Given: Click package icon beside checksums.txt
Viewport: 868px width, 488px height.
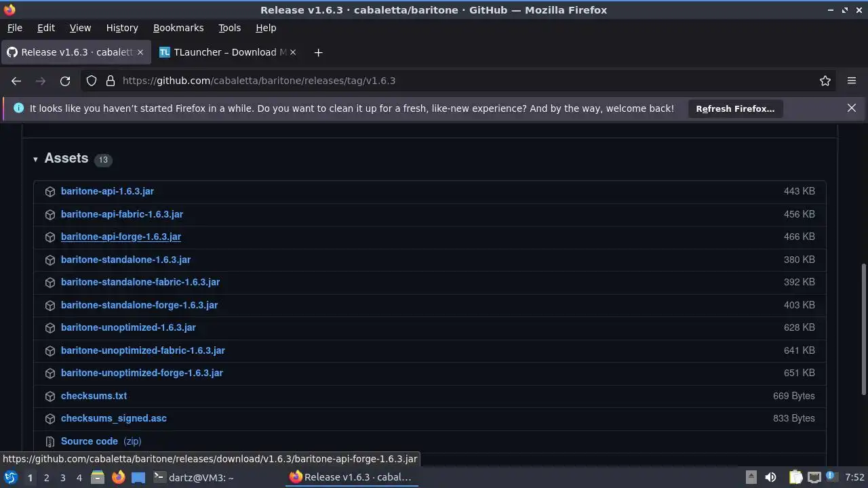Looking at the screenshot, I should tap(50, 396).
